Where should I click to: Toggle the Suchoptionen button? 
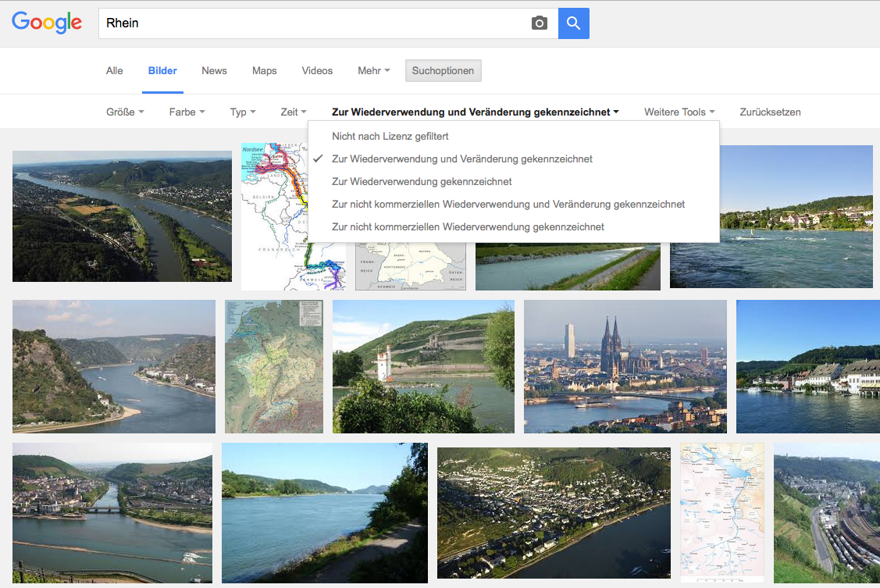443,71
